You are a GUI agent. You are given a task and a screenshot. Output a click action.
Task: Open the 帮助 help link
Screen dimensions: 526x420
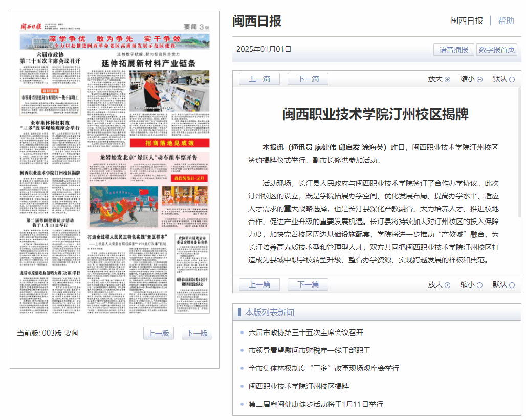(506, 20)
